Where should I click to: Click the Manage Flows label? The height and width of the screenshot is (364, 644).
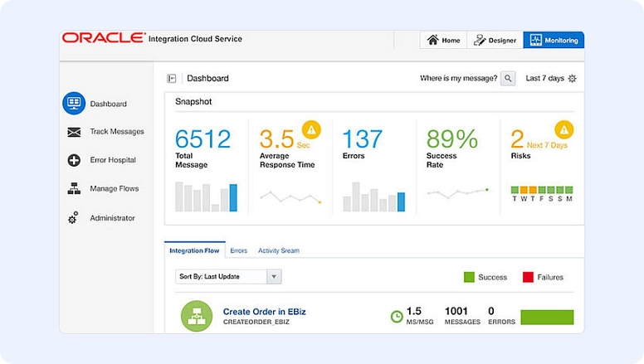(115, 189)
